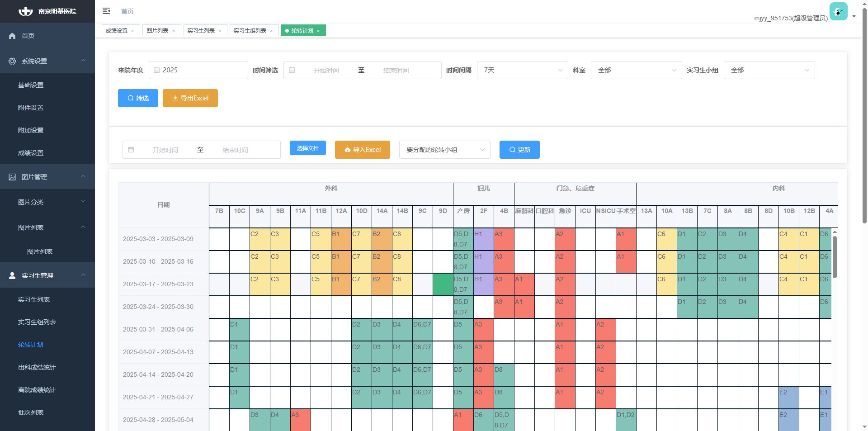Click the 开始时间 field in 时间筛选
868x431 pixels.
click(326, 71)
